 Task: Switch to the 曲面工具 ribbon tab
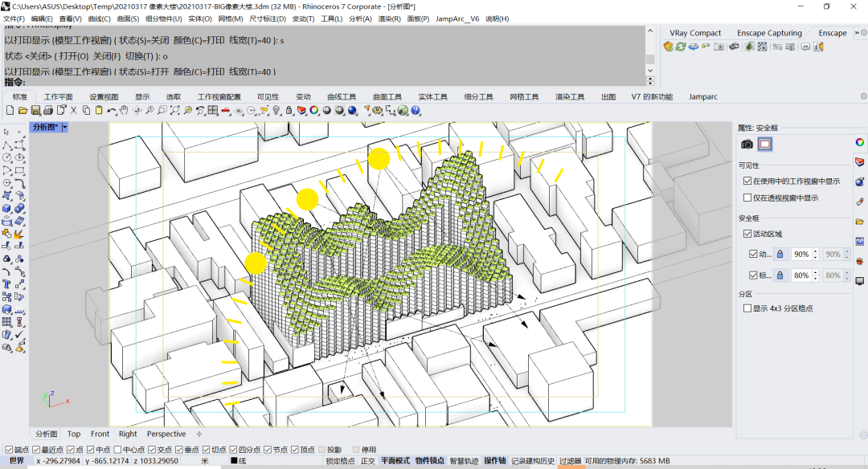pos(388,96)
